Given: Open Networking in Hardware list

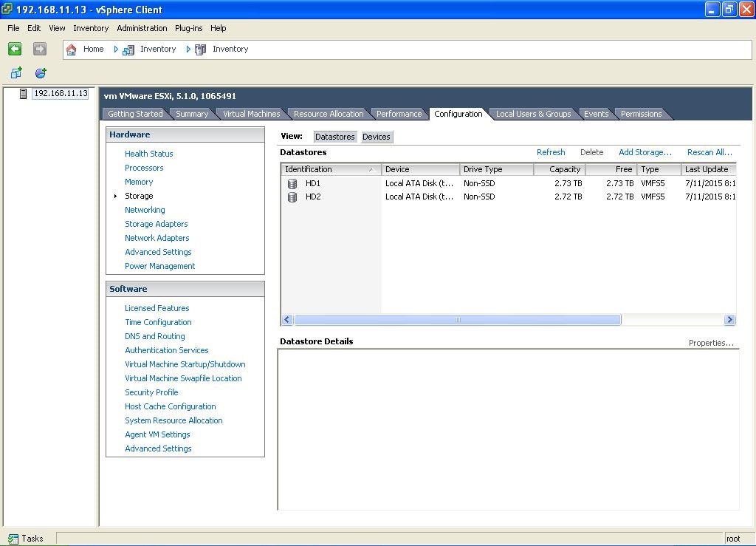Looking at the screenshot, I should [145, 210].
